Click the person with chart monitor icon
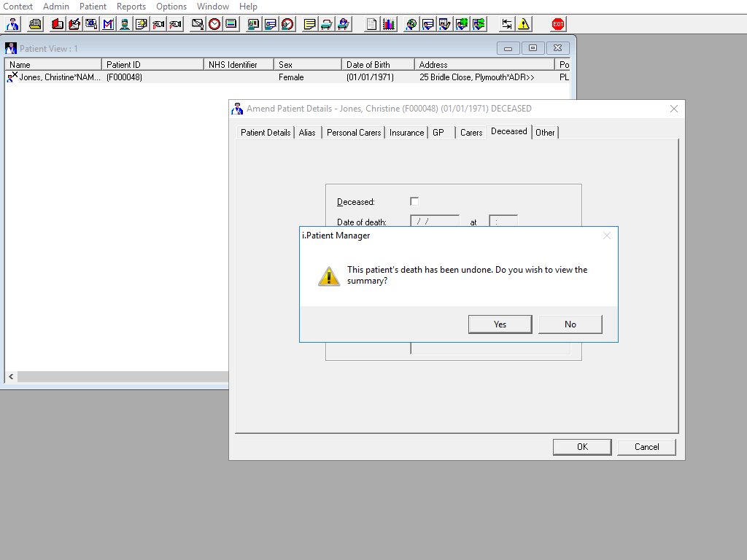 (x=253, y=24)
